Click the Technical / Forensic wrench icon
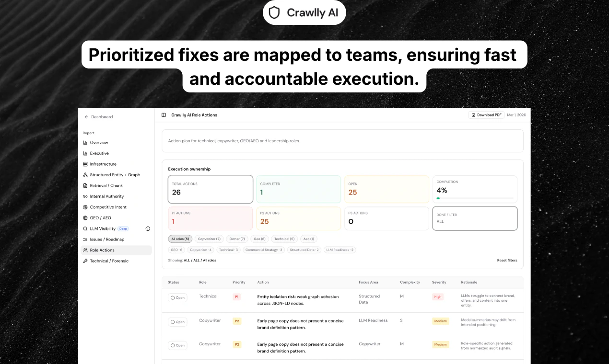 85,261
